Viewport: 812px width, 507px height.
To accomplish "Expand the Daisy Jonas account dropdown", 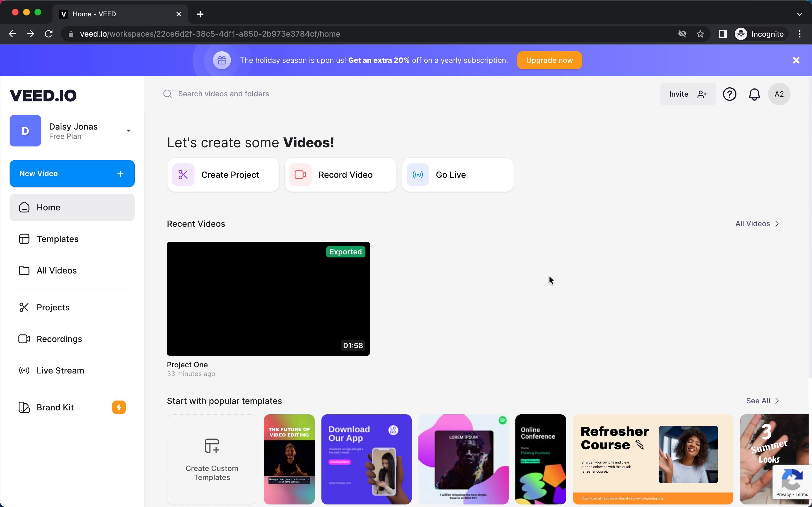I will (x=129, y=131).
